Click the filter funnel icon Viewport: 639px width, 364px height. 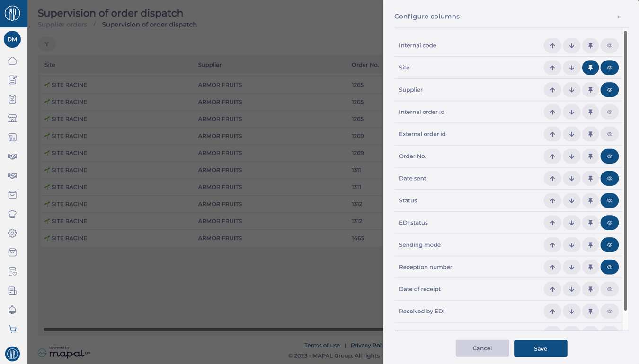click(47, 44)
